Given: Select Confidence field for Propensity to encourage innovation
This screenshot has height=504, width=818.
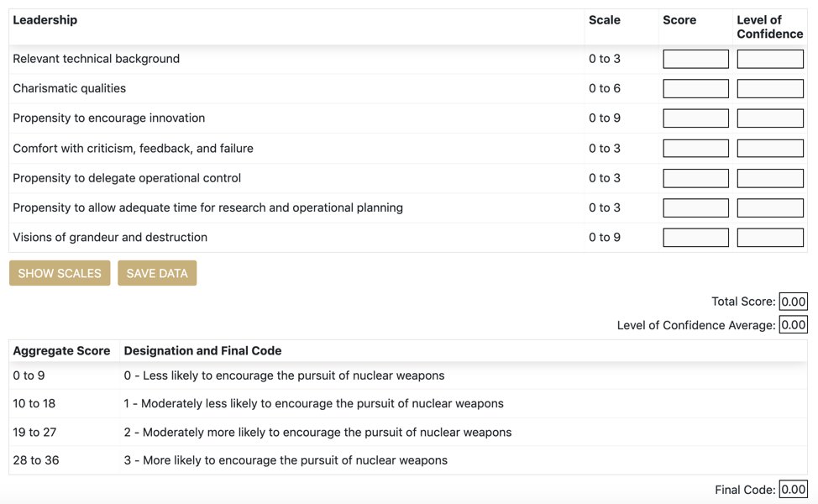Looking at the screenshot, I should (x=770, y=118).
